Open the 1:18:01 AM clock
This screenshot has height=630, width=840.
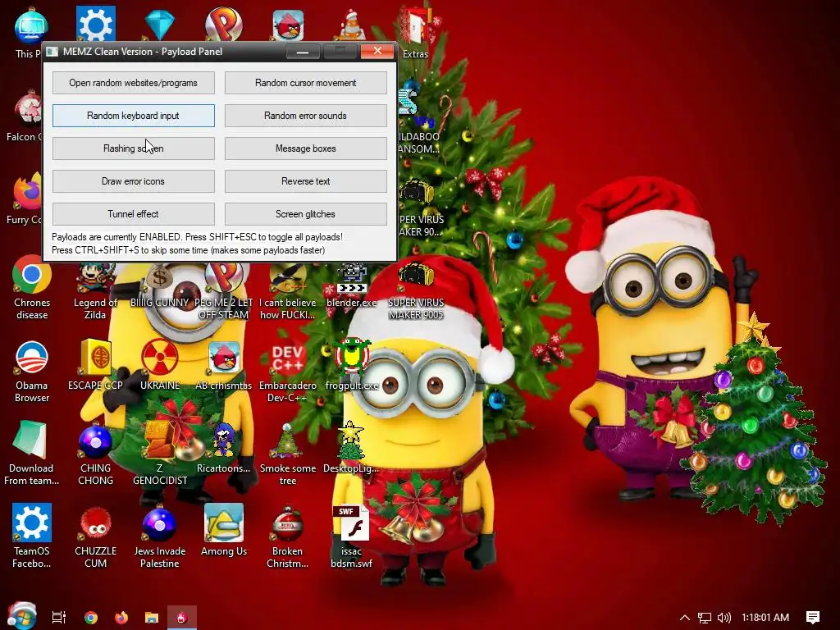click(x=765, y=618)
